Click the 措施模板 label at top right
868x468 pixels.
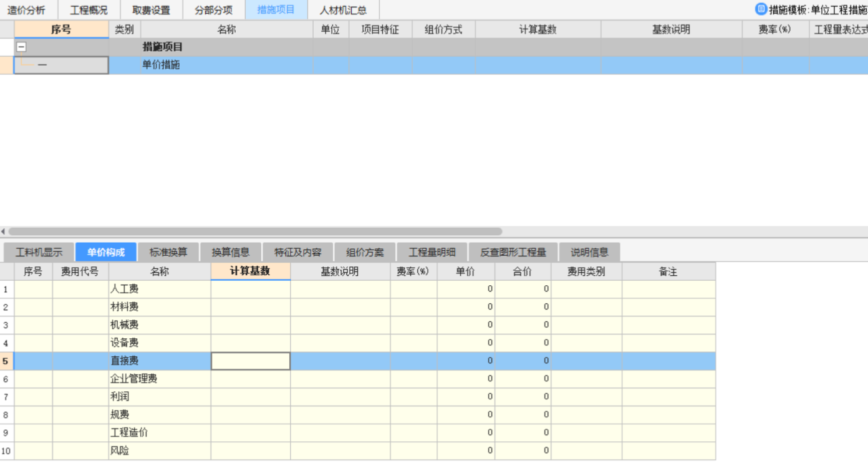pos(788,10)
